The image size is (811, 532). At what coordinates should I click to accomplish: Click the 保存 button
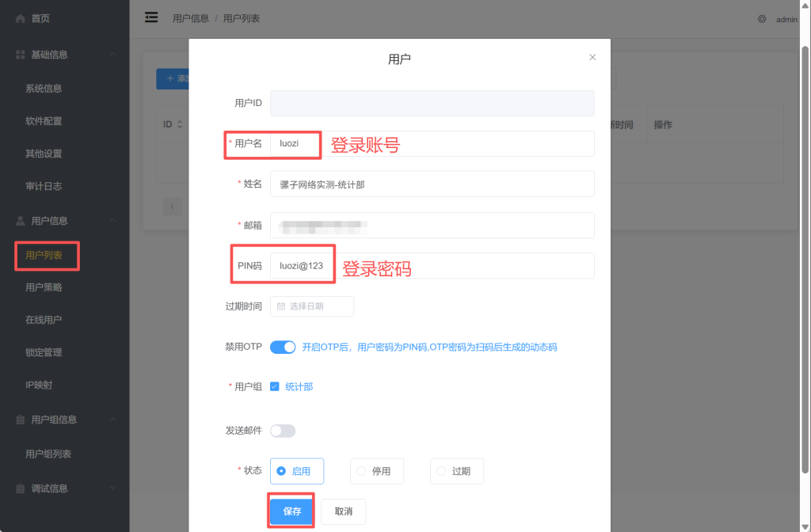click(292, 511)
